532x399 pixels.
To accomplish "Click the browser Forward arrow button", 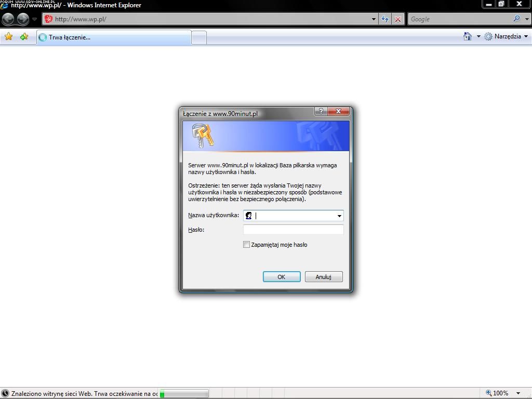I will 23,19.
